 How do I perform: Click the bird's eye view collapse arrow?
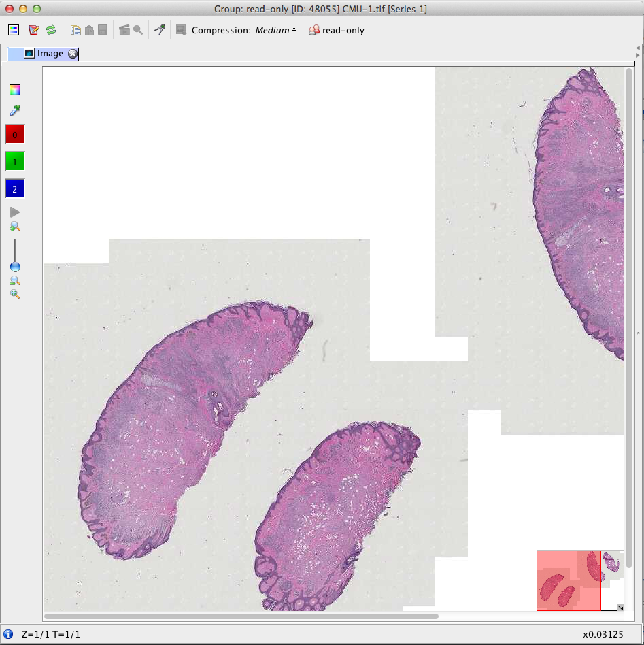(x=620, y=608)
